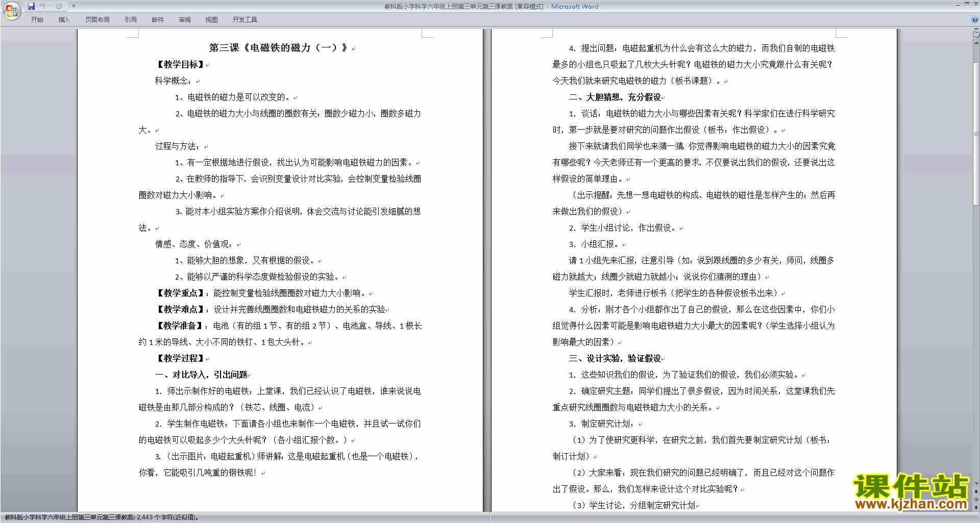Click the heading 二、大胆猜想，充分假设
The width and height of the screenshot is (980, 523).
coord(615,97)
